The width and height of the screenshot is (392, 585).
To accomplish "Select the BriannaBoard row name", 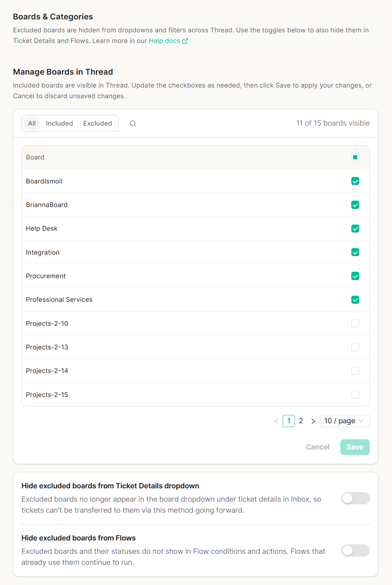I will click(x=47, y=205).
